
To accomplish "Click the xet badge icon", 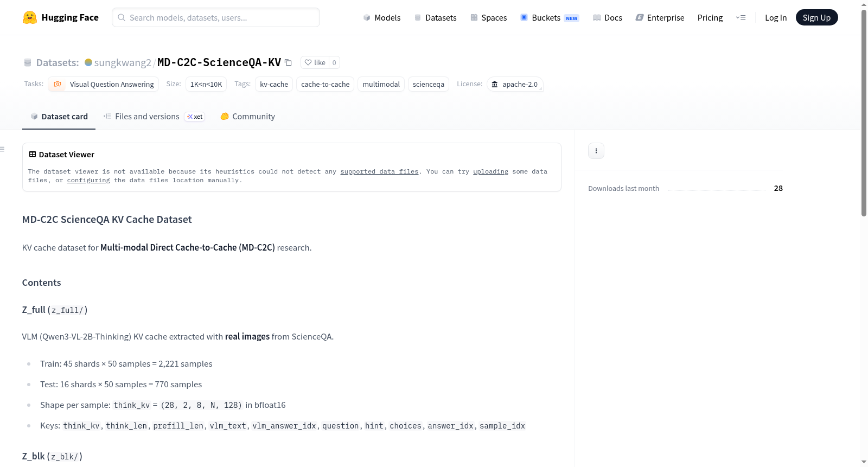I will tap(195, 117).
